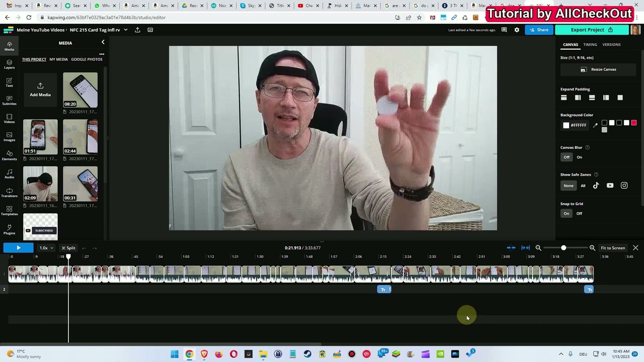Switch to the Timing tab
The image size is (644, 362).
tap(590, 45)
